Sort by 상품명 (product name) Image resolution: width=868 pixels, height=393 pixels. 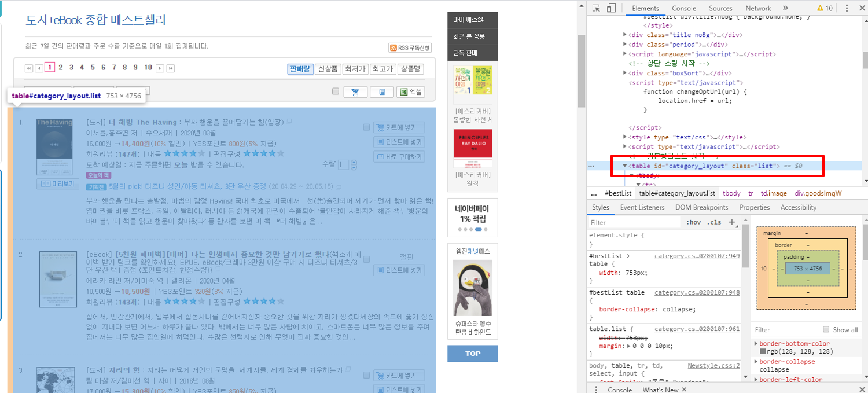(x=410, y=69)
